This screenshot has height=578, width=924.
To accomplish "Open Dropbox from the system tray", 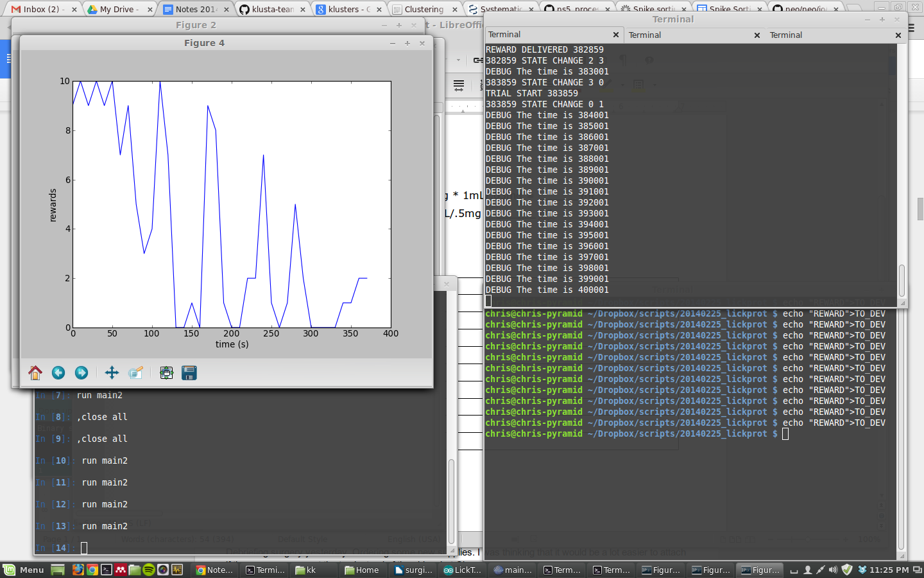I will click(x=862, y=570).
